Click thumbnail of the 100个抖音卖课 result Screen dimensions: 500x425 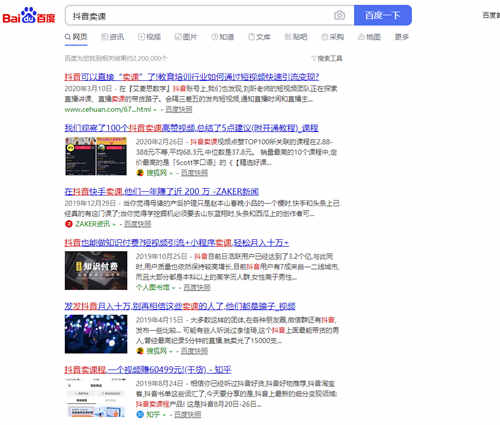96,156
